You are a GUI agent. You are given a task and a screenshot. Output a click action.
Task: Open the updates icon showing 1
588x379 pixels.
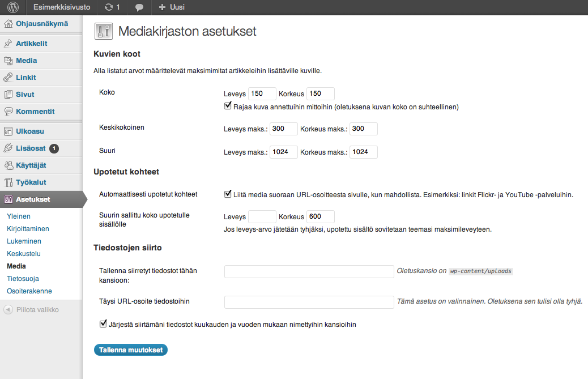[x=112, y=7]
